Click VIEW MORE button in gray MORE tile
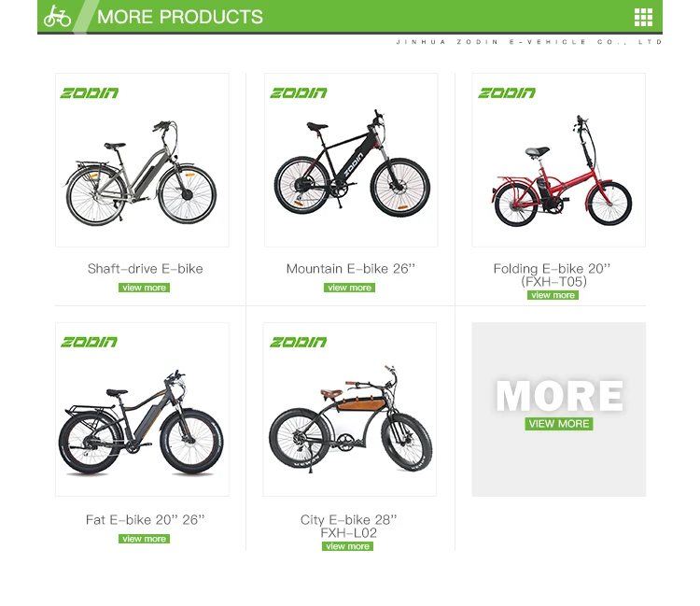 click(x=559, y=424)
